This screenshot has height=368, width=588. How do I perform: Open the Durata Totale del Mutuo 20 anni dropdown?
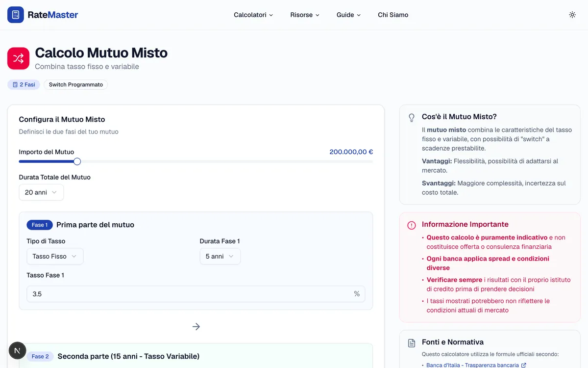coord(41,192)
